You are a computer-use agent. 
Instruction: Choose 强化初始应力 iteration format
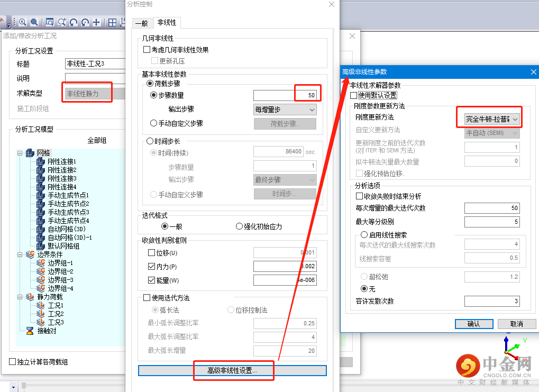click(x=239, y=226)
